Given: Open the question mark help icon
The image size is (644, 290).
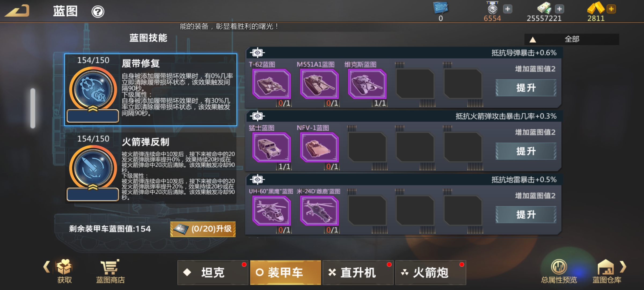Looking at the screenshot, I should 98,12.
